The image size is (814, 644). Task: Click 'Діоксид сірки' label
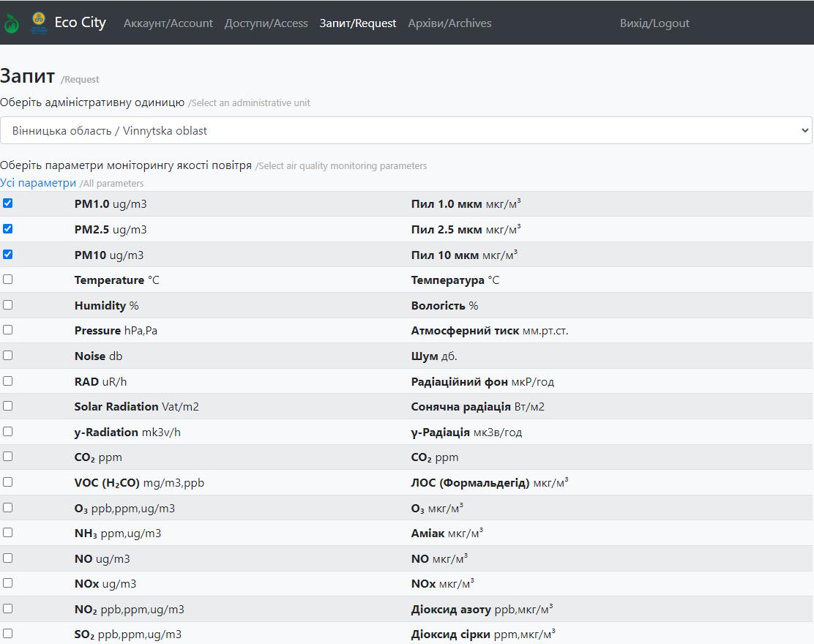point(451,634)
